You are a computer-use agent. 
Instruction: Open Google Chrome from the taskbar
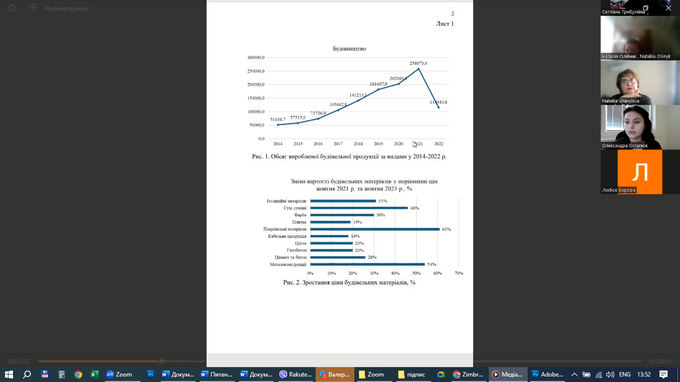tap(78, 374)
